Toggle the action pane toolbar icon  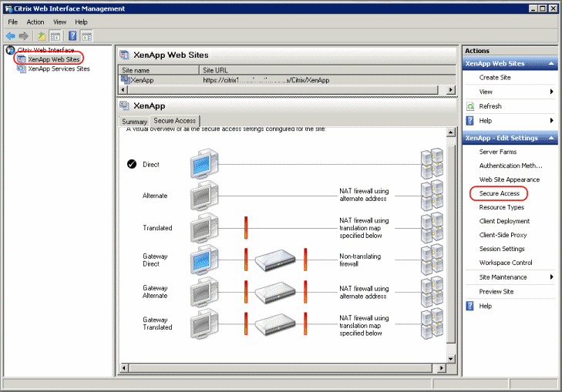(x=86, y=35)
